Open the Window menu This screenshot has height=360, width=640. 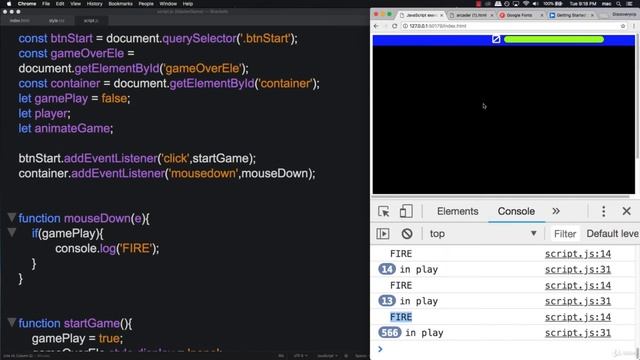coord(168,4)
